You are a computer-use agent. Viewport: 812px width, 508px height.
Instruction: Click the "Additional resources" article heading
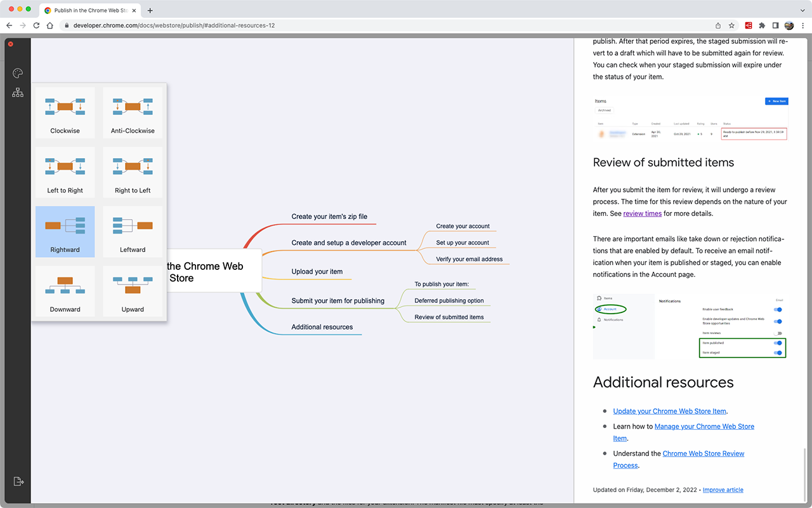pos(663,382)
